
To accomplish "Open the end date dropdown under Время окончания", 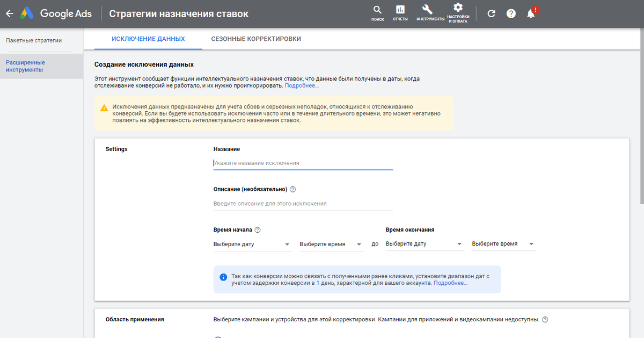I will 425,244.
